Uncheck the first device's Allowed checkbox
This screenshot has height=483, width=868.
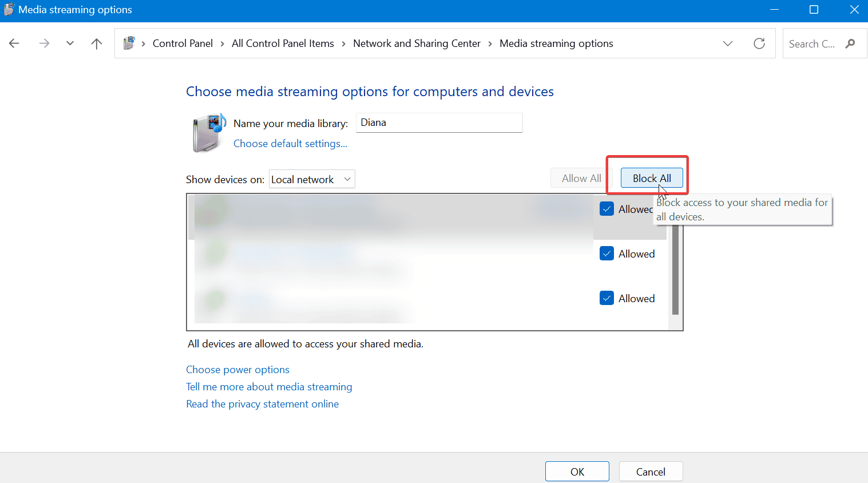click(x=607, y=209)
